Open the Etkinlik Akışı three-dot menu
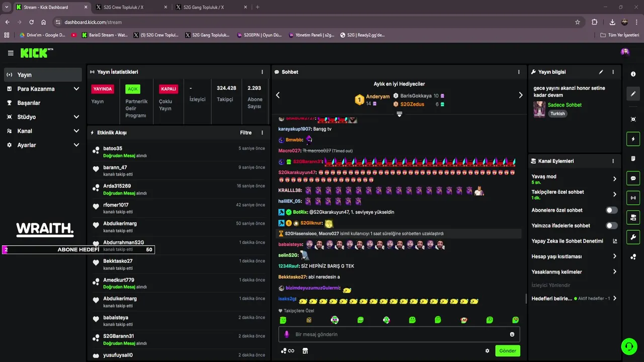The height and width of the screenshot is (362, 644). (x=262, y=133)
